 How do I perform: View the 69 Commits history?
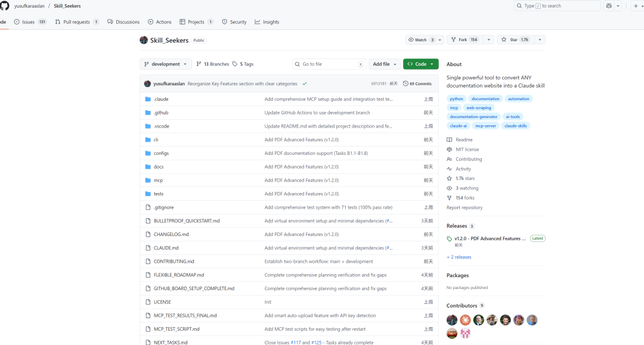417,84
